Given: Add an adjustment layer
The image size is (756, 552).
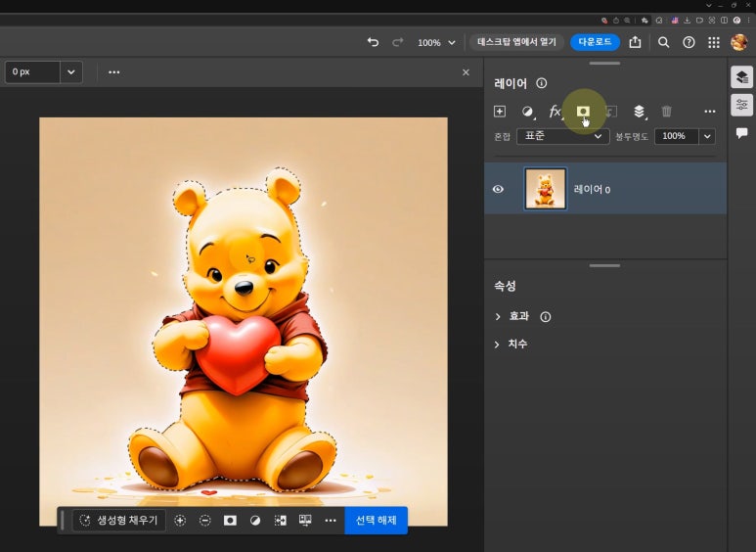Looking at the screenshot, I should [x=528, y=112].
